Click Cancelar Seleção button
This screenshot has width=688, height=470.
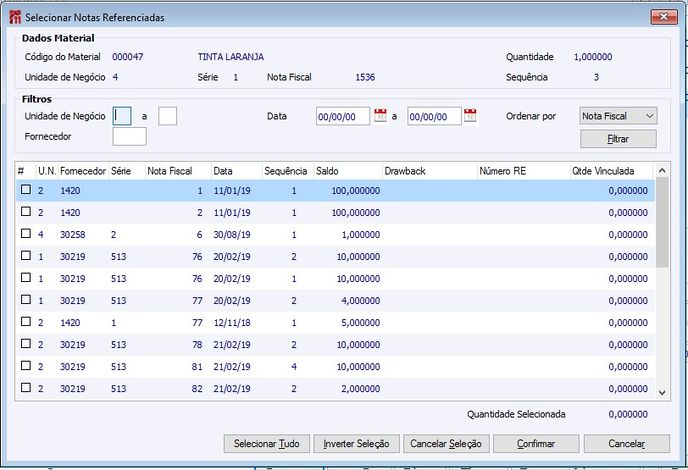coord(447,443)
